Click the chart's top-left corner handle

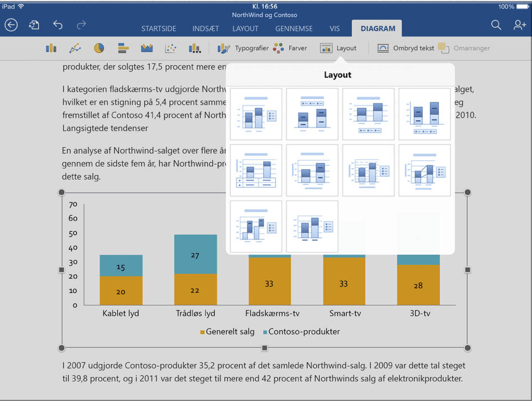pyautogui.click(x=61, y=192)
